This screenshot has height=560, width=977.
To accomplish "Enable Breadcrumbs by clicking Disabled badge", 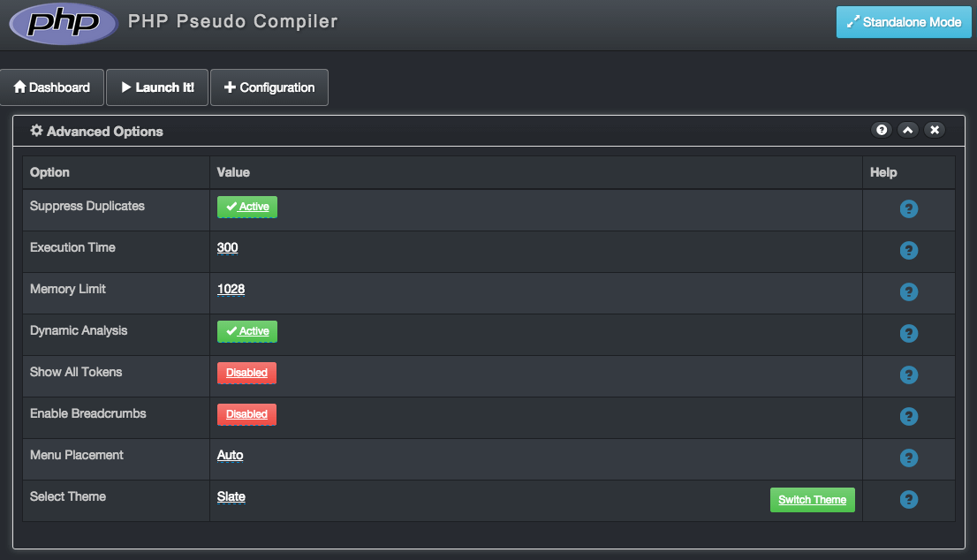I will (x=246, y=414).
